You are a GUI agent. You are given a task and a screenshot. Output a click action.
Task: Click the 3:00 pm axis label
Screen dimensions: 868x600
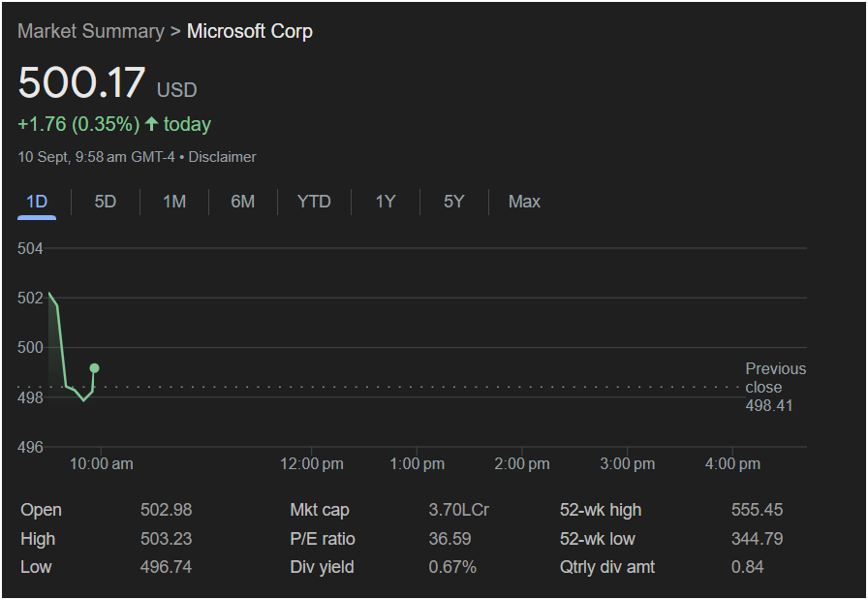point(627,463)
